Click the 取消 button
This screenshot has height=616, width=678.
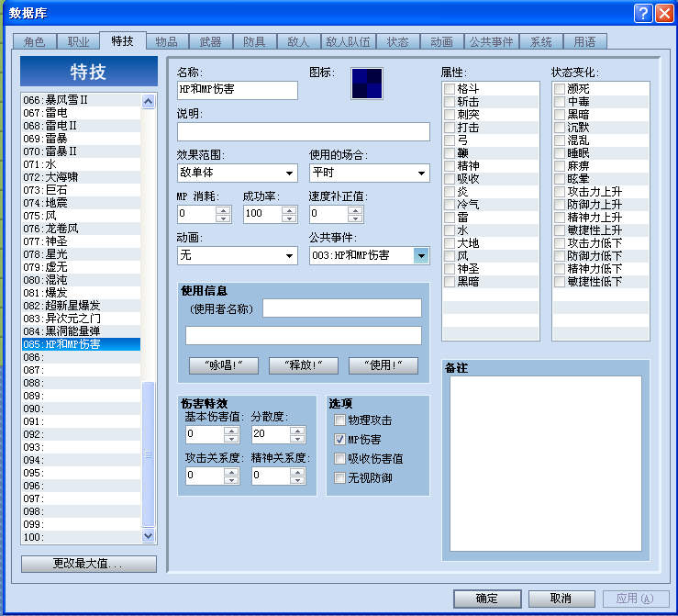[x=561, y=599]
